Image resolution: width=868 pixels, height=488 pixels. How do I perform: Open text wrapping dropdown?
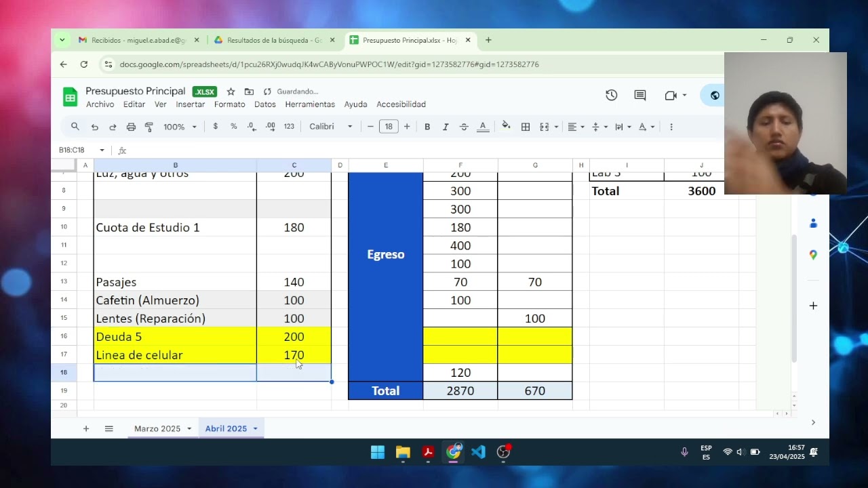(x=623, y=127)
